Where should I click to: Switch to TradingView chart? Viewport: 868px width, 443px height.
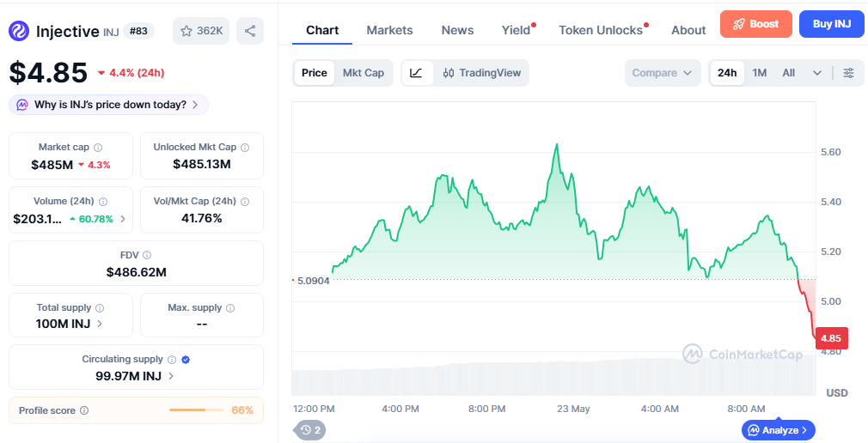(482, 73)
